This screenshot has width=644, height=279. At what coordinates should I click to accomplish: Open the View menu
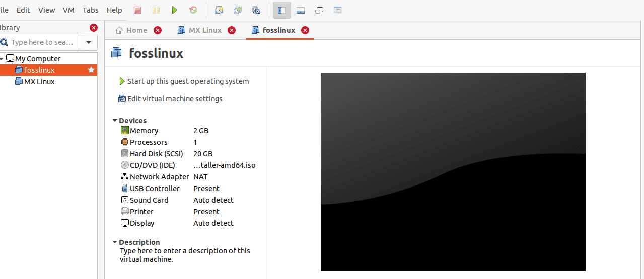click(47, 10)
